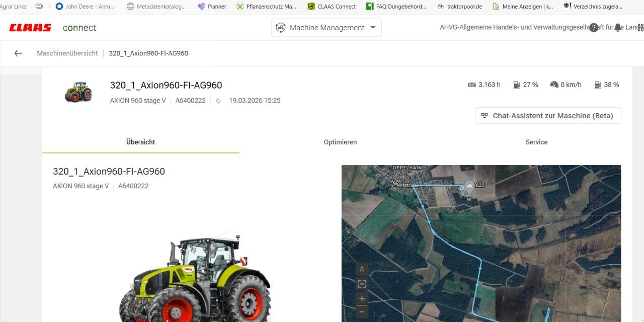Open Chat-Assistent zur Maschine (Beta)
This screenshot has width=644, height=322.
pos(547,115)
